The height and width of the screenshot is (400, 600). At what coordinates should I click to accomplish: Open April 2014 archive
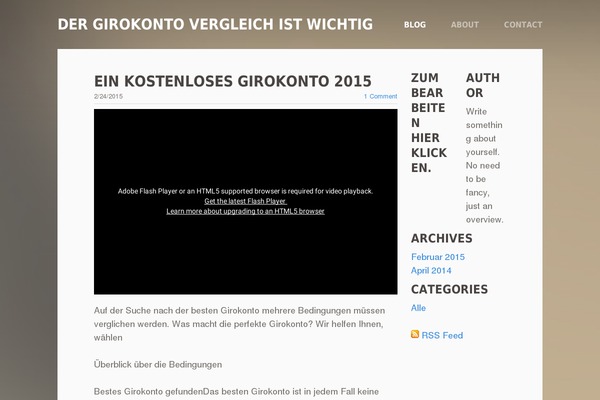(x=431, y=271)
